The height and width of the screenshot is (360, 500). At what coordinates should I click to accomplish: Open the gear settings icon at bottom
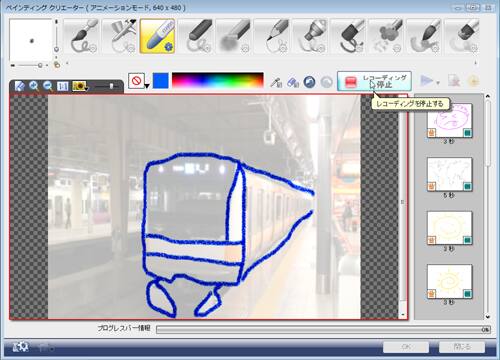21,347
